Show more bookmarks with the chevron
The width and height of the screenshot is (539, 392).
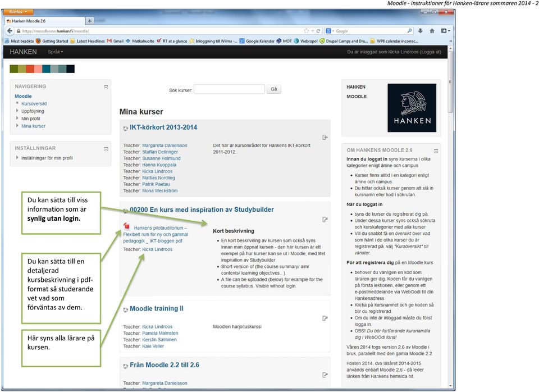450,41
